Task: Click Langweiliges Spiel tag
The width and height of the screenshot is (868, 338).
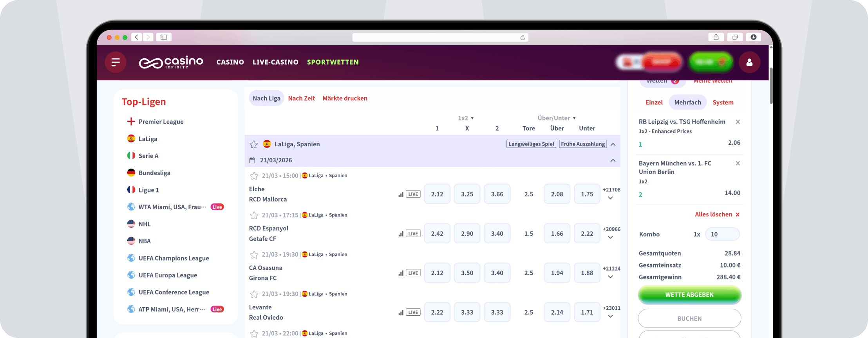Action: [531, 144]
